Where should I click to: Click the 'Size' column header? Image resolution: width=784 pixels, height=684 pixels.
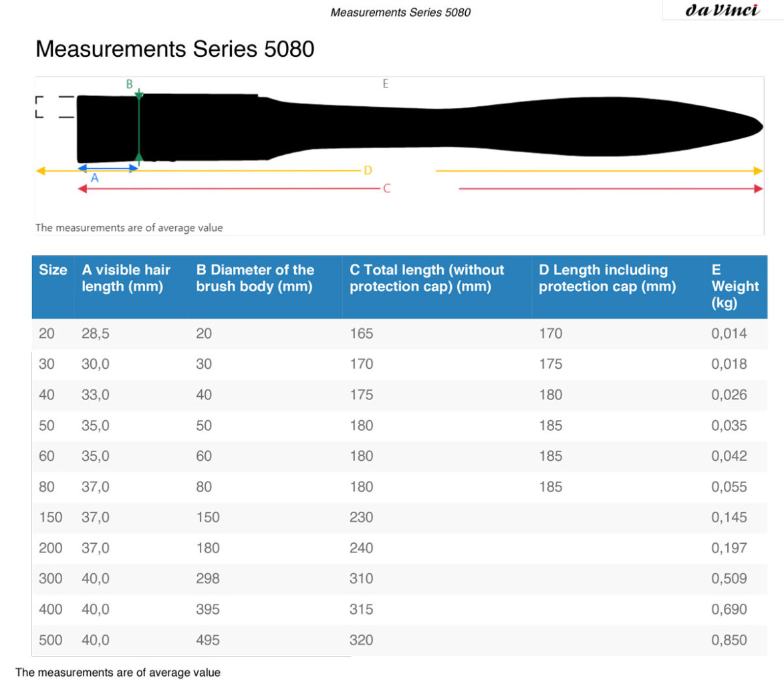click(53, 270)
